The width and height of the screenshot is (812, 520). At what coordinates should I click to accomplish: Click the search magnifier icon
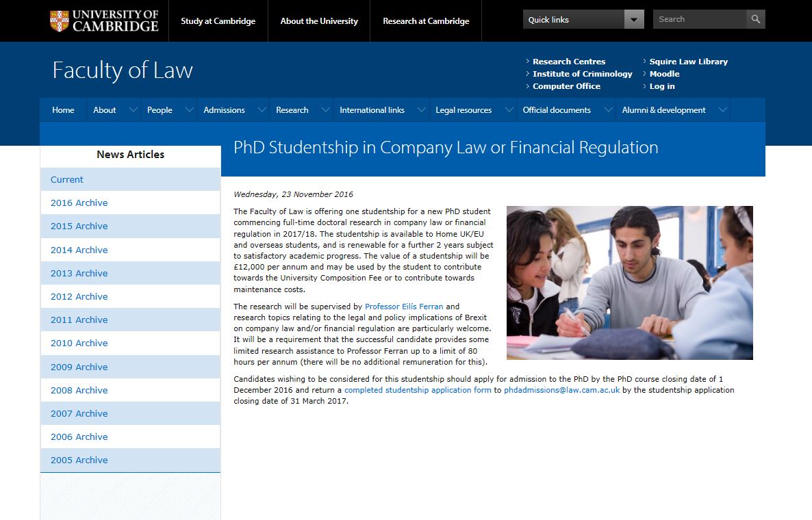(x=754, y=19)
